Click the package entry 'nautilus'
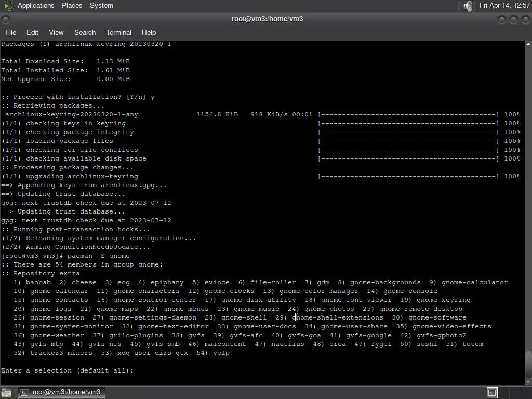532x399 pixels. coord(288,344)
